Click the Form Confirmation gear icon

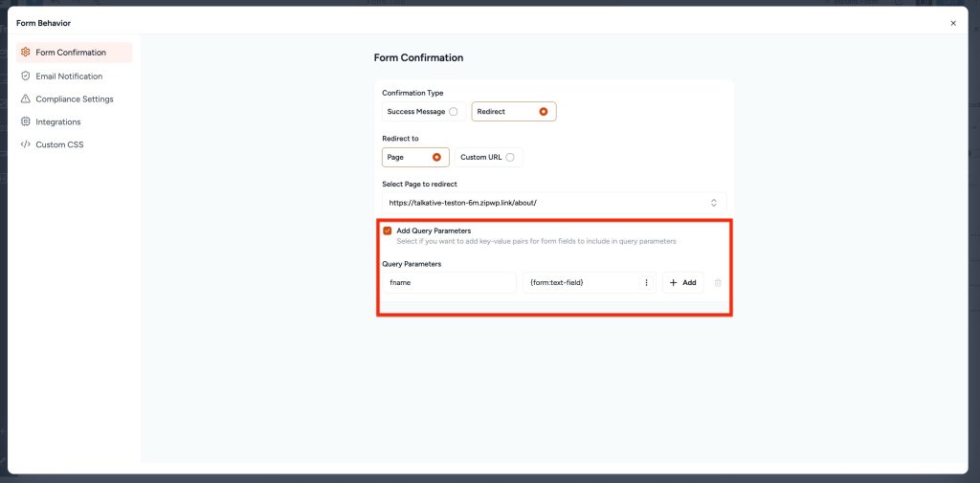25,53
